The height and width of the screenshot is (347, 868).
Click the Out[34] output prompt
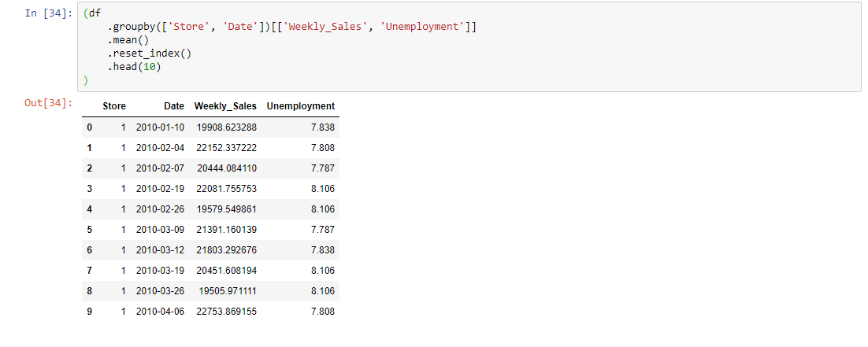(x=49, y=103)
